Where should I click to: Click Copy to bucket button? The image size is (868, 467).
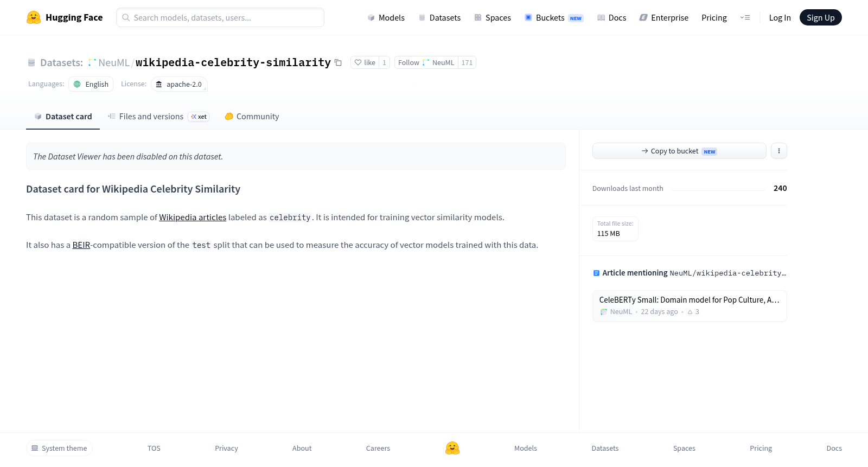click(679, 151)
